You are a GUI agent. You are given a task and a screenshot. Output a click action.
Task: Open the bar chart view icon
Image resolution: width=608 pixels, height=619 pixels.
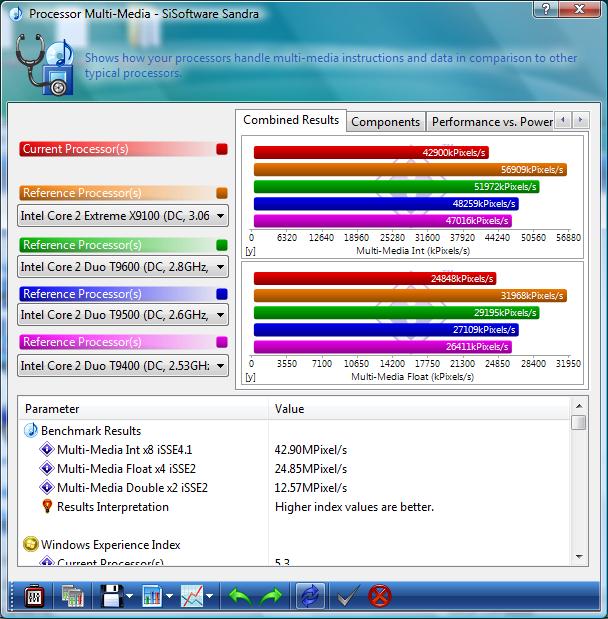152,596
